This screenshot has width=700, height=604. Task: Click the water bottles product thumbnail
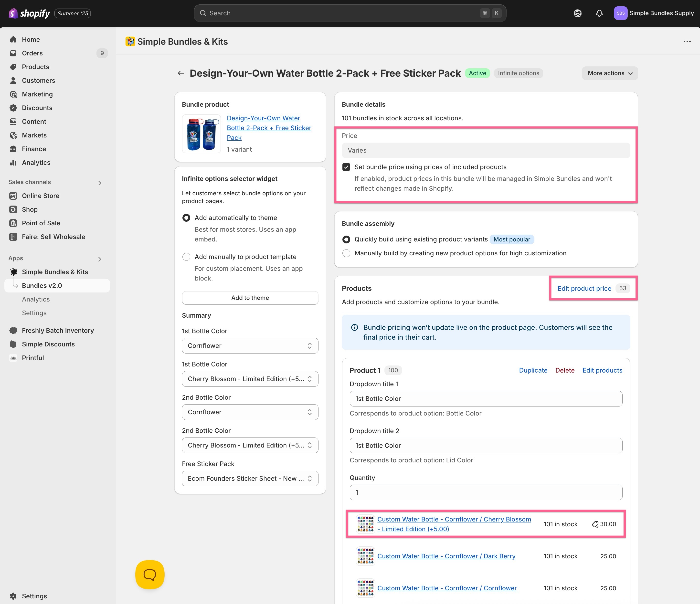(201, 134)
